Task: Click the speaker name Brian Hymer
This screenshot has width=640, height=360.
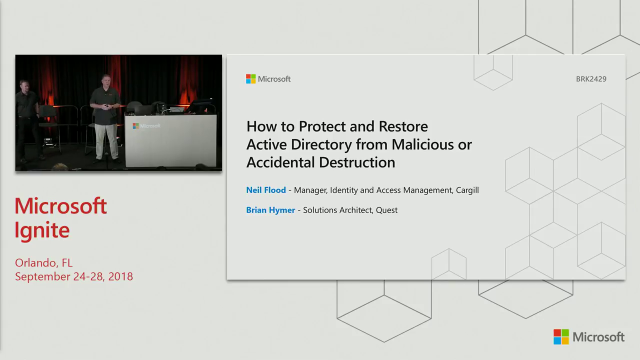Action: point(271,210)
